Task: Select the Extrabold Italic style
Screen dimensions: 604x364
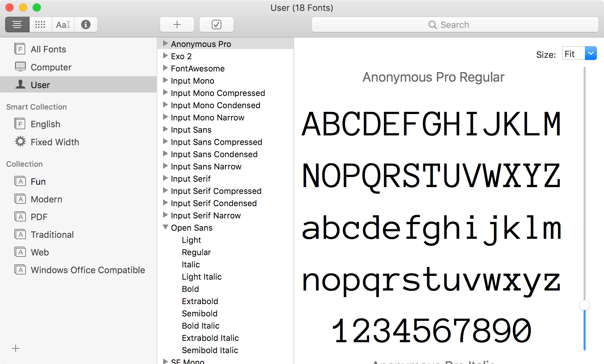Action: point(210,338)
